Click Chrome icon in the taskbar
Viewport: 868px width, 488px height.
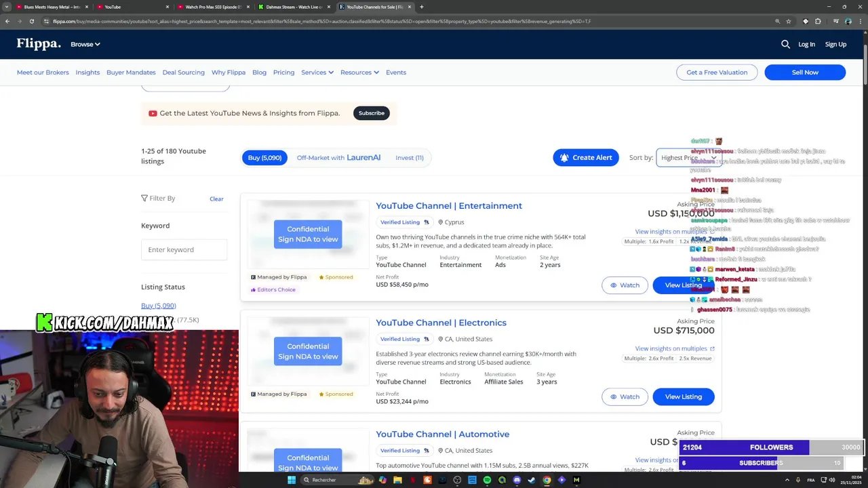(547, 480)
